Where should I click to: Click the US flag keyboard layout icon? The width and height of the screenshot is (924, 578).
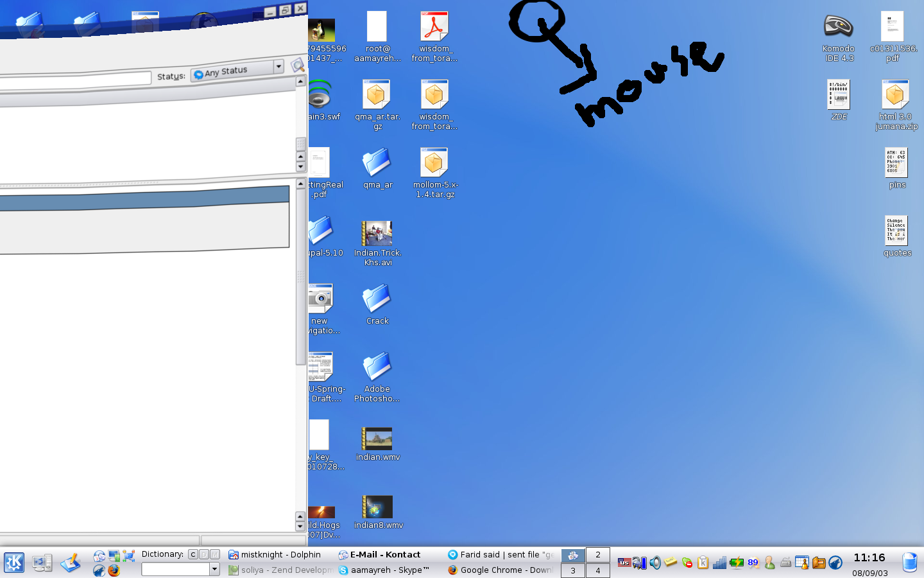tap(623, 563)
